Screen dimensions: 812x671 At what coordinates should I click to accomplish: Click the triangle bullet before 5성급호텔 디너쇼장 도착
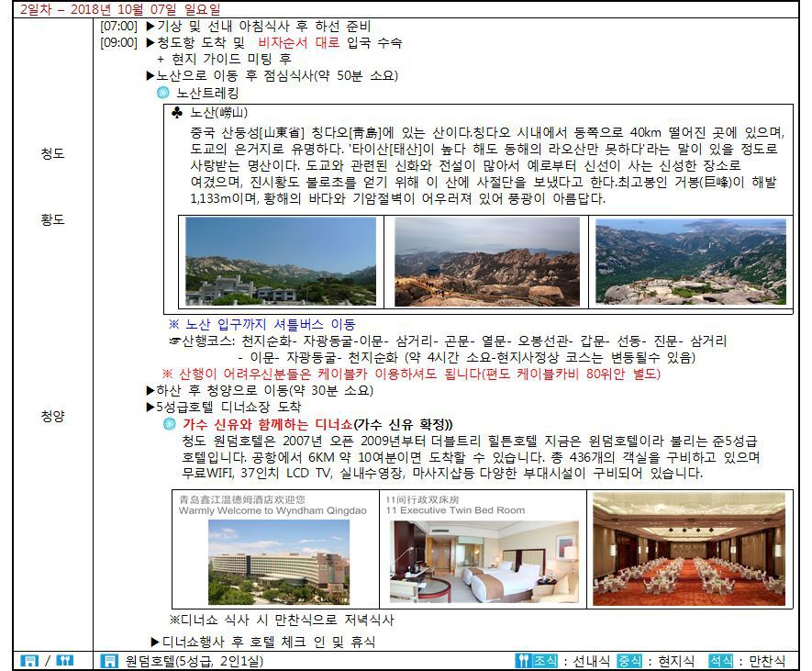151,407
